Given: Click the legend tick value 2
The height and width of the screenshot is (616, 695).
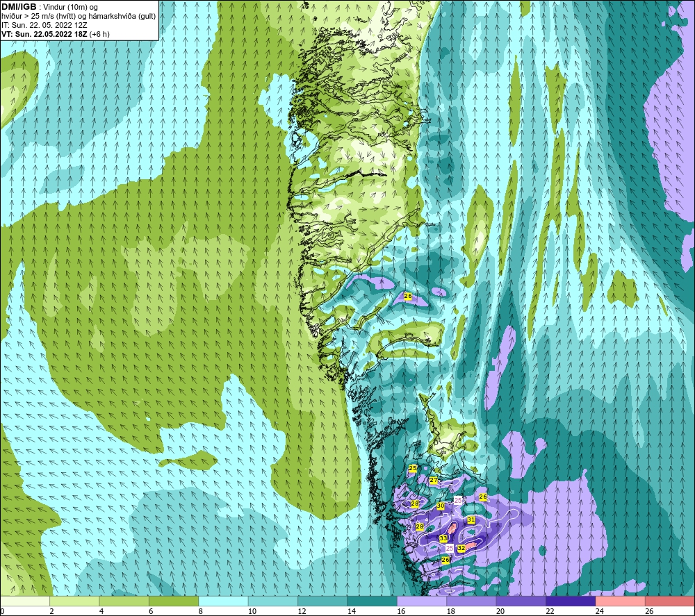Looking at the screenshot, I should click(52, 611).
